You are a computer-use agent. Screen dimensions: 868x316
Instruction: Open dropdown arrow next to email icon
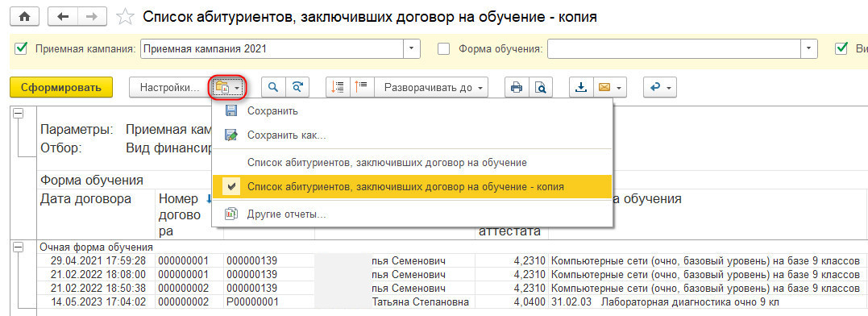pyautogui.click(x=620, y=87)
